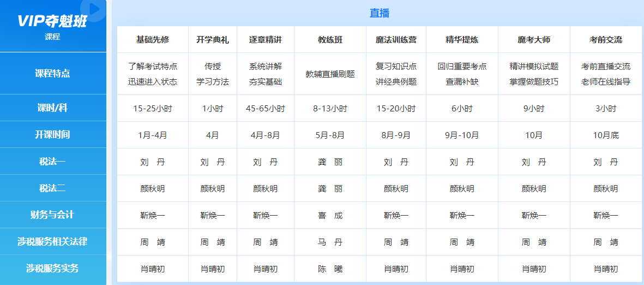This screenshot has width=644, height=285.
Task: Click 靳焕一 under the 精华提炼 column
Action: 462,216
